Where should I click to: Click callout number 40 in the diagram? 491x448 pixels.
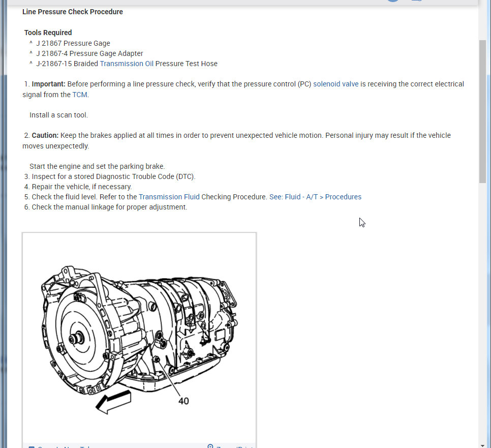(183, 401)
